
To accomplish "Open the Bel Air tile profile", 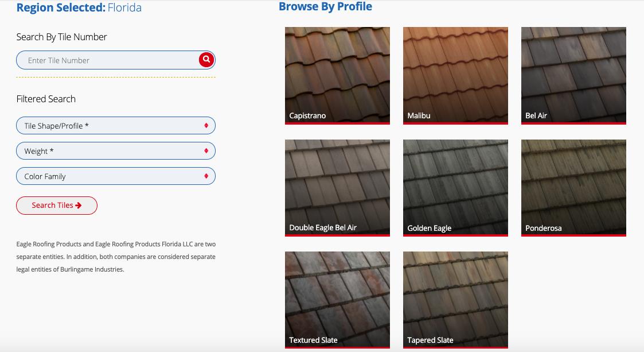I will (x=573, y=75).
